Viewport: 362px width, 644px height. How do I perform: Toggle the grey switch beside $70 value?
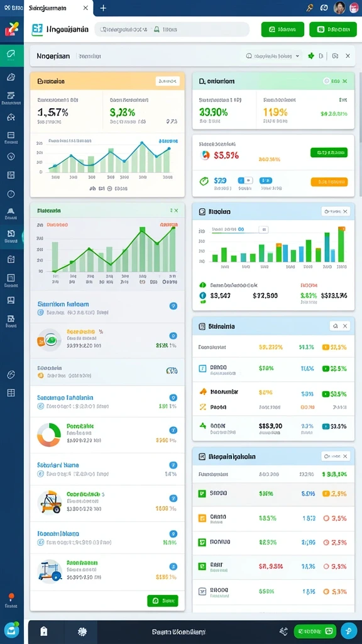(246, 180)
